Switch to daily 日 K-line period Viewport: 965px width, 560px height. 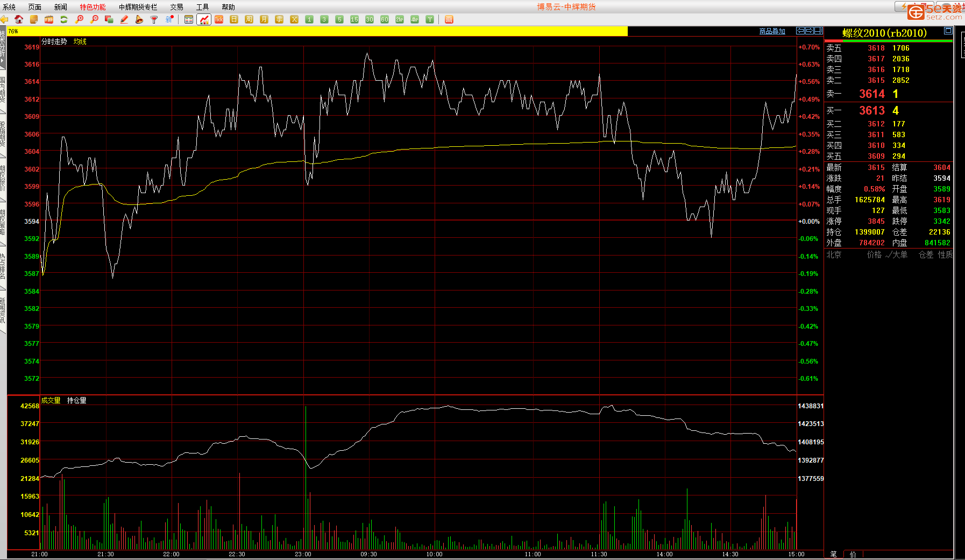coord(234,19)
